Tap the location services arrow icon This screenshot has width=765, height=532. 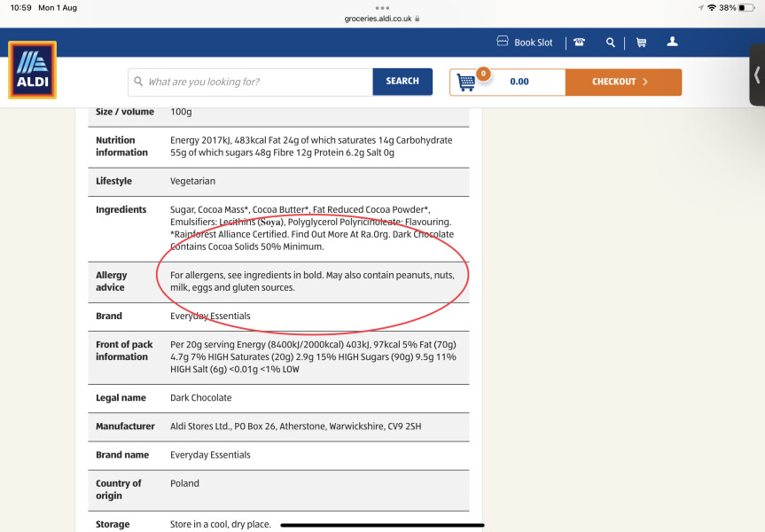coord(700,7)
